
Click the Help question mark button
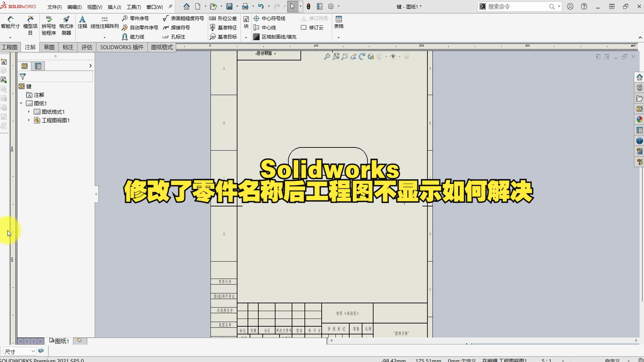pyautogui.click(x=584, y=6)
